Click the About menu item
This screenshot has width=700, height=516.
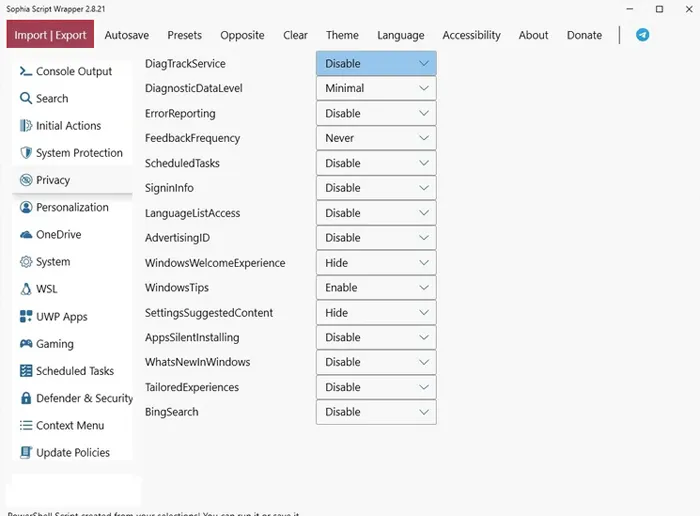coord(533,35)
